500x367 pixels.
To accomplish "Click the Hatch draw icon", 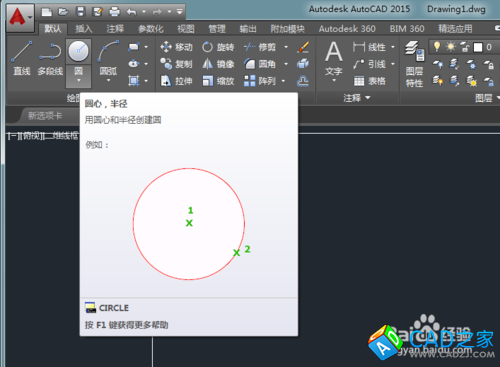I will point(133,81).
